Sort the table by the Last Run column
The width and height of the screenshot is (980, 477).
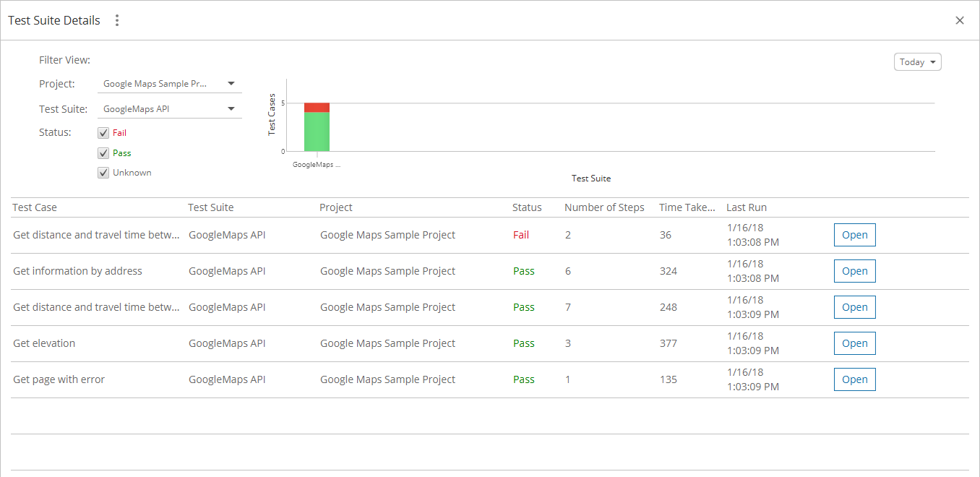746,207
